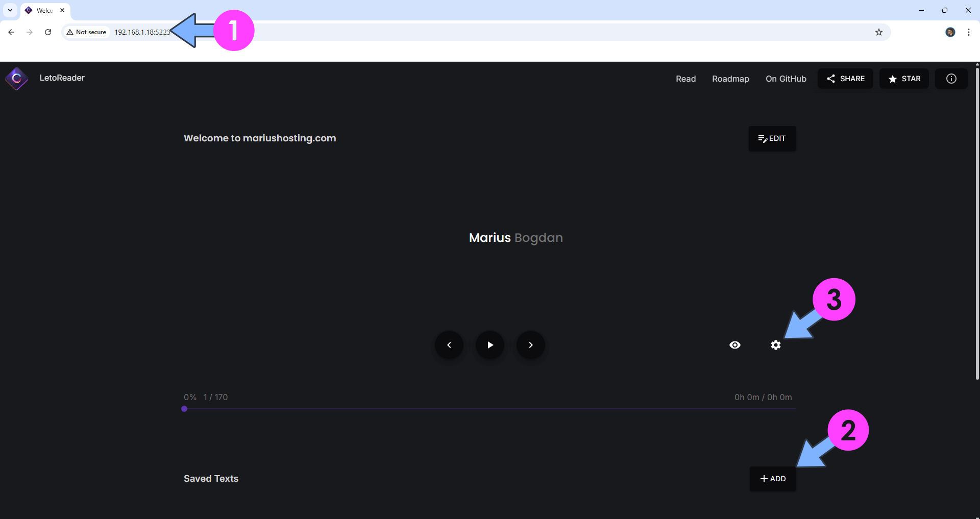The image size is (980, 519).
Task: Skip forward with right chevron button
Action: coord(531,345)
